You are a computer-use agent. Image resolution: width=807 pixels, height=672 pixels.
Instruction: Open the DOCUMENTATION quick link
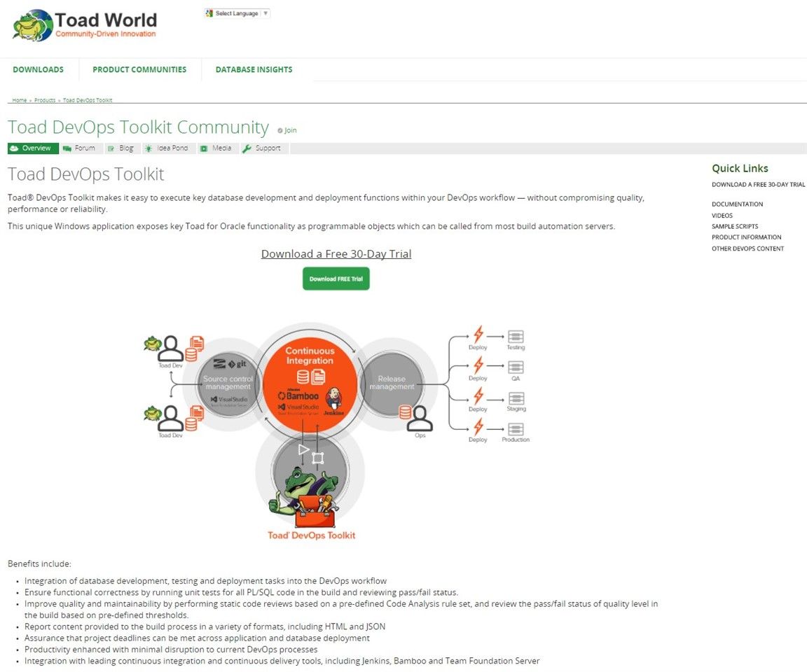738,204
